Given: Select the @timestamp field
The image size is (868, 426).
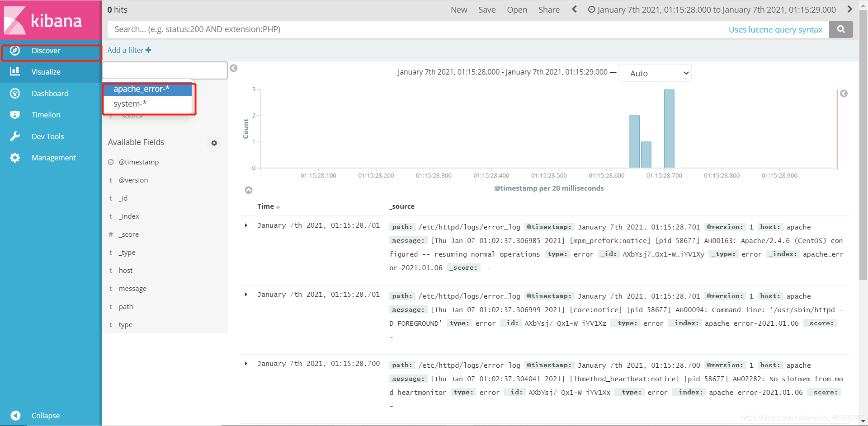Looking at the screenshot, I should 138,162.
